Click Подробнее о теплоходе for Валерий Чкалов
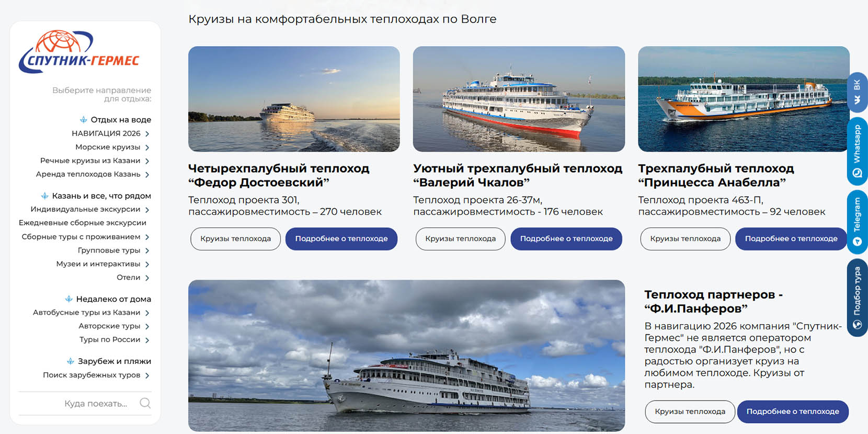Image resolution: width=868 pixels, height=434 pixels. (566, 239)
